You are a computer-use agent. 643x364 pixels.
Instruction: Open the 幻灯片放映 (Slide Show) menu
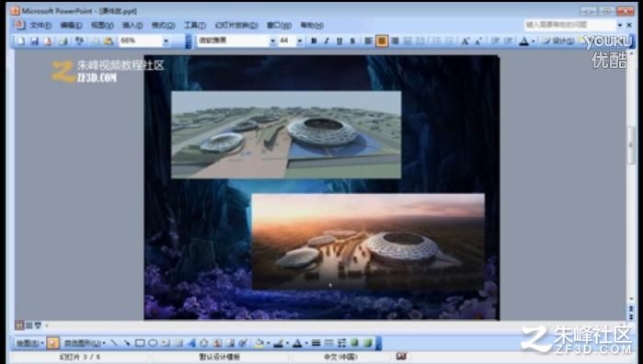(236, 26)
